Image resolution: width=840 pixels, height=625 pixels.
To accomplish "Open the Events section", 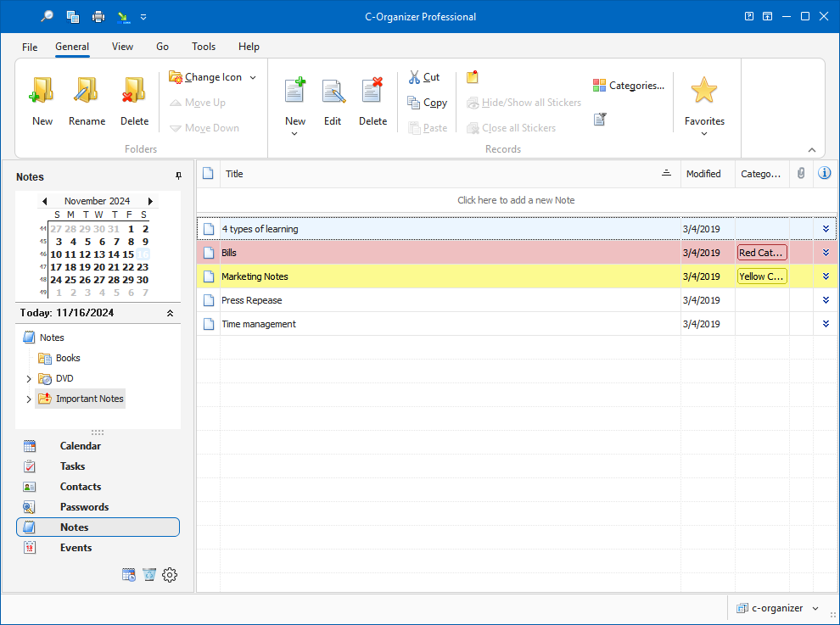I will coord(98,547).
